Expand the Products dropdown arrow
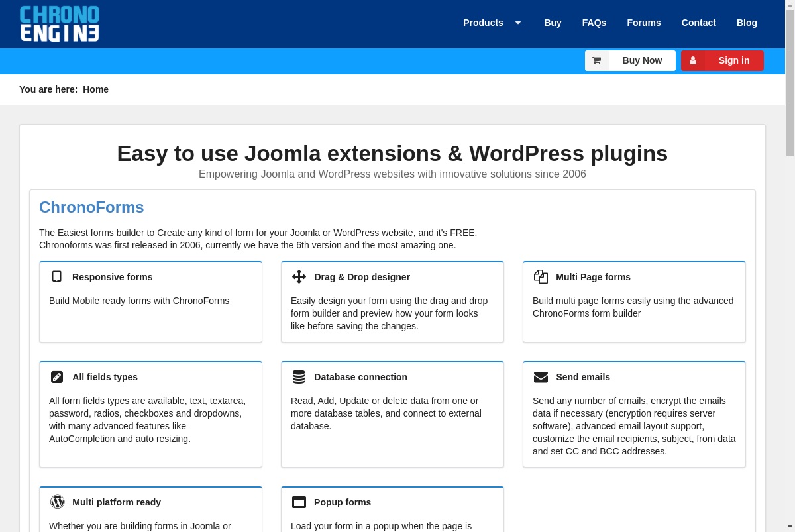The width and height of the screenshot is (795, 532). (518, 23)
